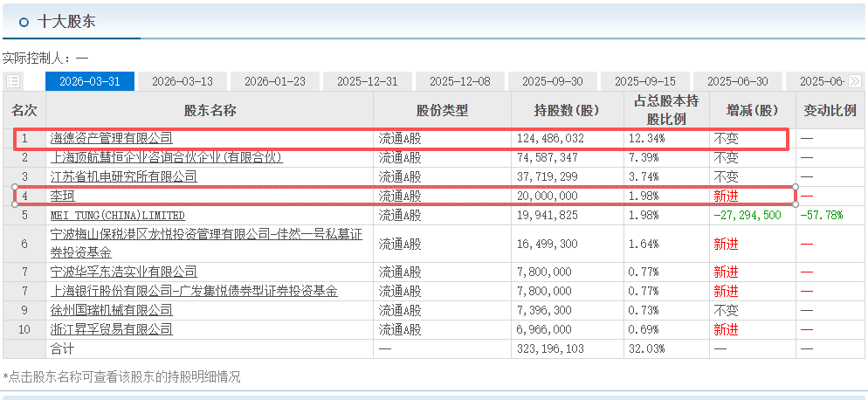868x400 pixels.
Task: Click share count 19,941,825
Action: click(x=547, y=215)
